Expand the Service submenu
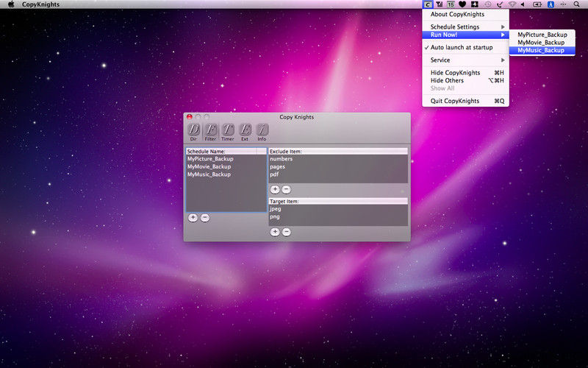588x368 pixels. pyautogui.click(x=465, y=60)
